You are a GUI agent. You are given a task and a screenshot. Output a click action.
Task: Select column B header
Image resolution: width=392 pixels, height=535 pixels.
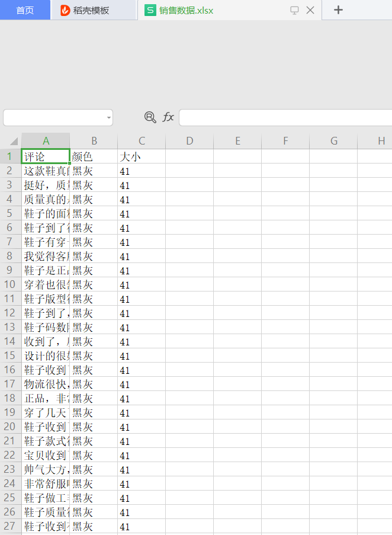coord(94,140)
